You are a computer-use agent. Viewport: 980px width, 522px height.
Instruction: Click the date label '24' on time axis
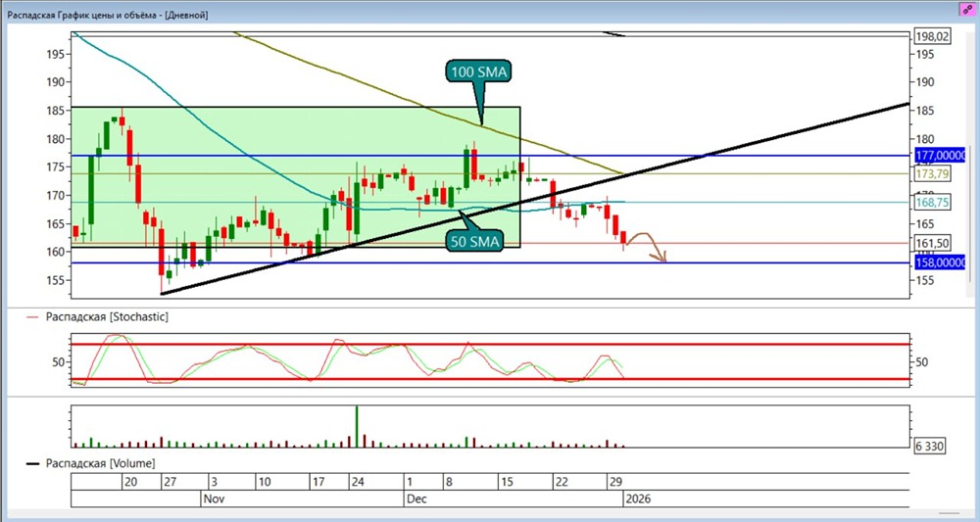tap(358, 482)
